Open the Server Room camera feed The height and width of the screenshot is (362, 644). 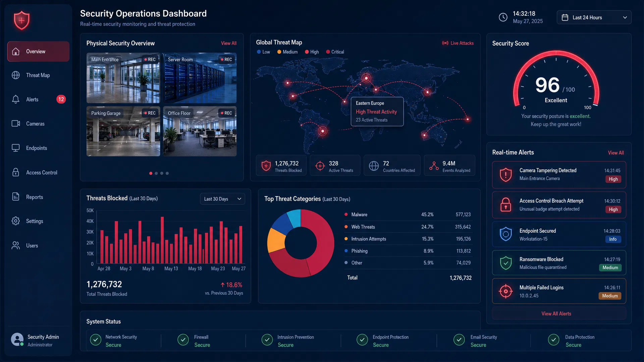[200, 78]
